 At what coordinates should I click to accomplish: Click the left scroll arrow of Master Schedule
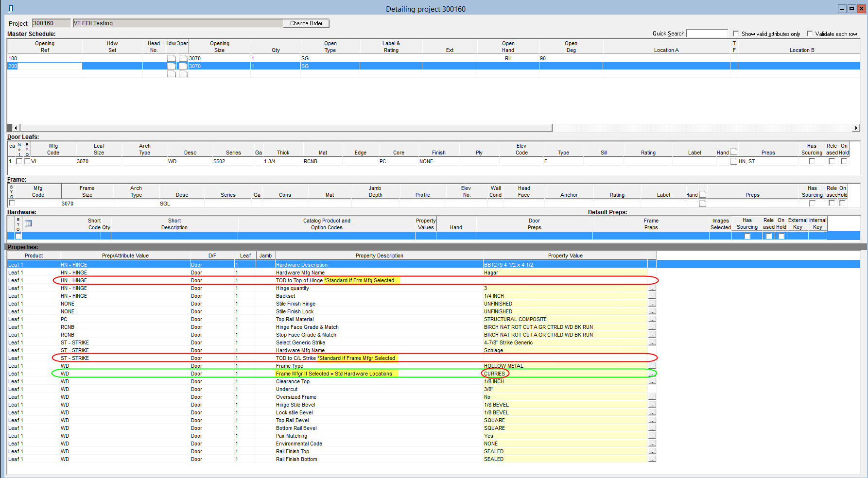(16, 128)
